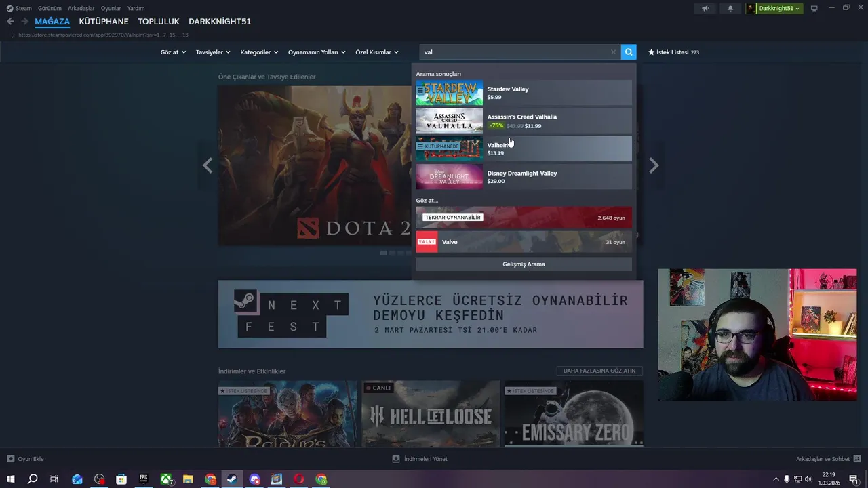Expand the Tavsiyeler dropdown
Screen dimensions: 868x488
click(213, 52)
